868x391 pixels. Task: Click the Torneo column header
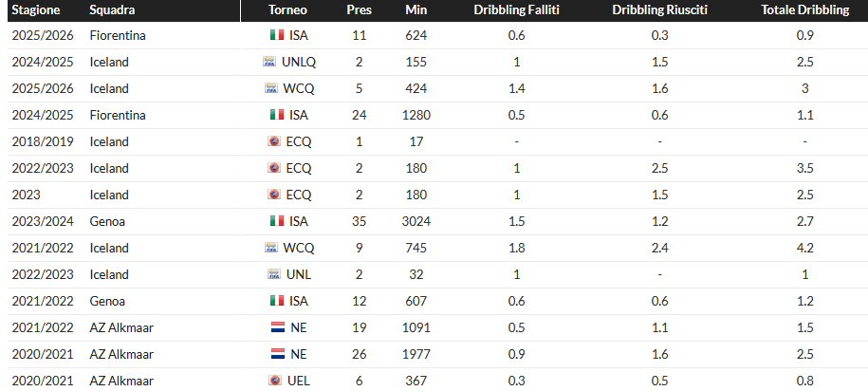286,10
